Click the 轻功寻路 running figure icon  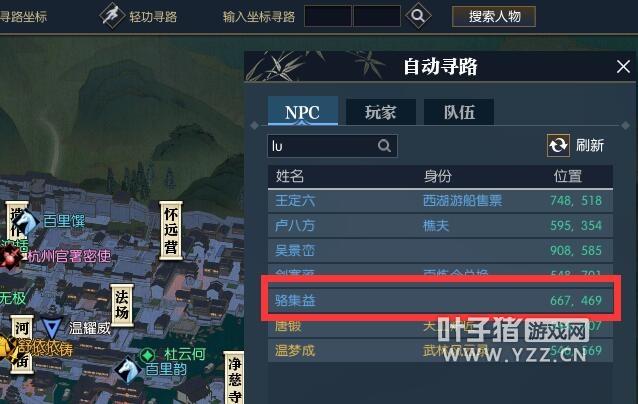(x=112, y=16)
